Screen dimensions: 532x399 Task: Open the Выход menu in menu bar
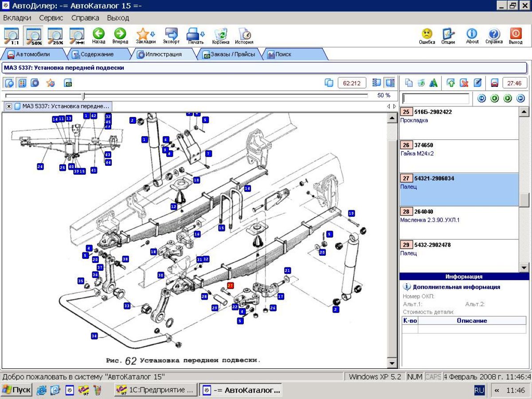(x=118, y=18)
